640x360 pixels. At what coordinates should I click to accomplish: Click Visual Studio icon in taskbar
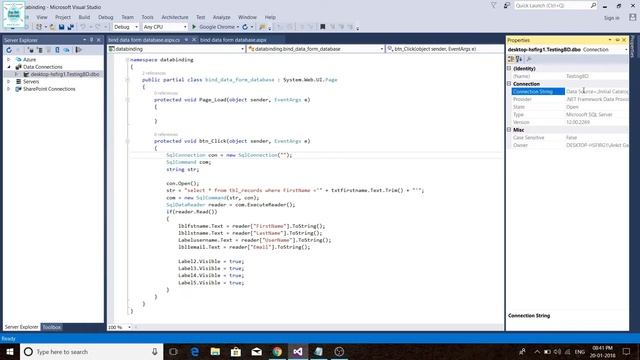pyautogui.click(x=298, y=351)
